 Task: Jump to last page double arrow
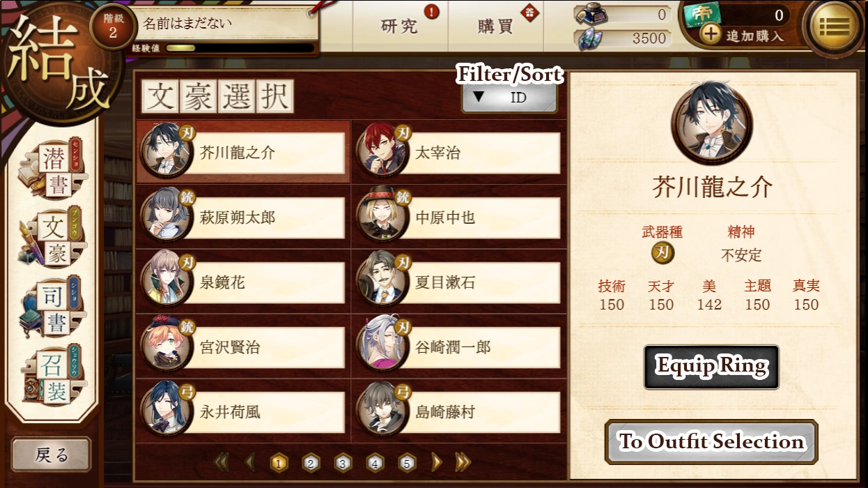coord(463,462)
